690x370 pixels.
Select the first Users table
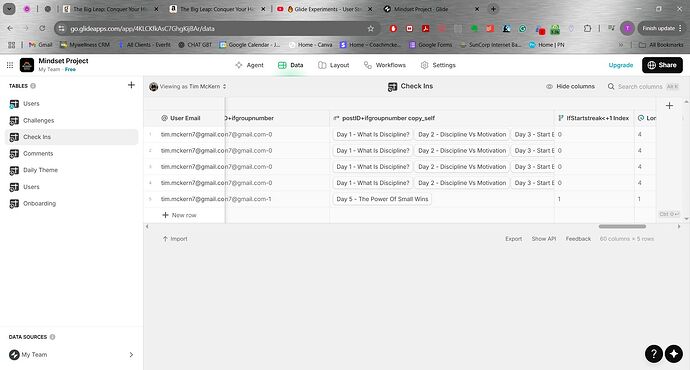click(x=71, y=104)
